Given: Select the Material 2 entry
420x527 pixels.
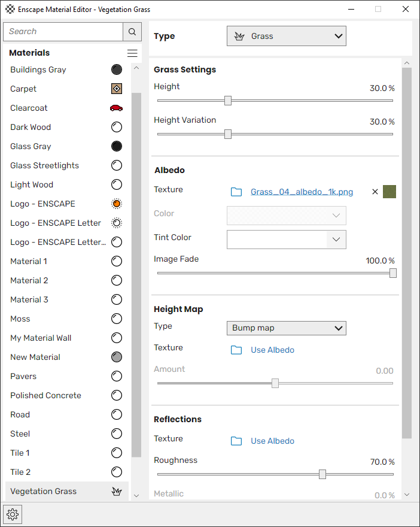Looking at the screenshot, I should [67, 280].
